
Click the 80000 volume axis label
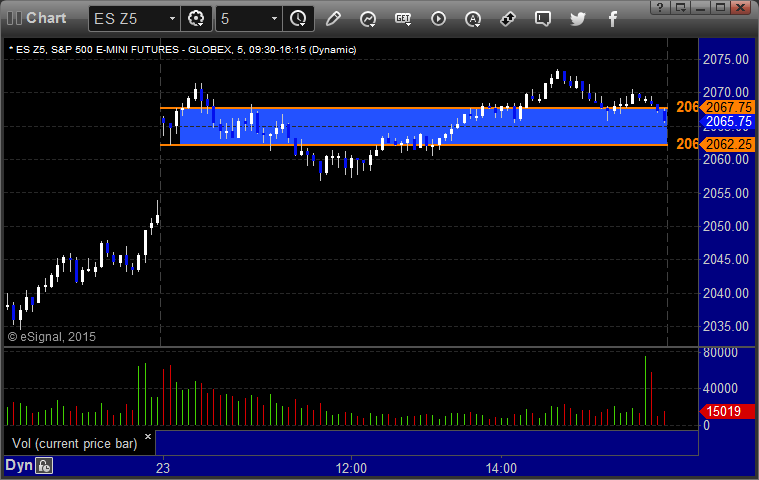tap(720, 353)
